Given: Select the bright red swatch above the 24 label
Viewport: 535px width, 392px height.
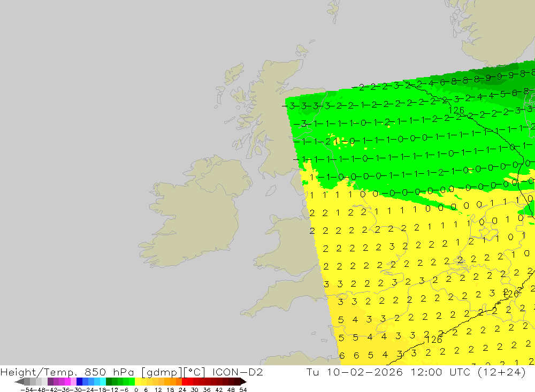Looking at the screenshot, I should coord(185,381).
